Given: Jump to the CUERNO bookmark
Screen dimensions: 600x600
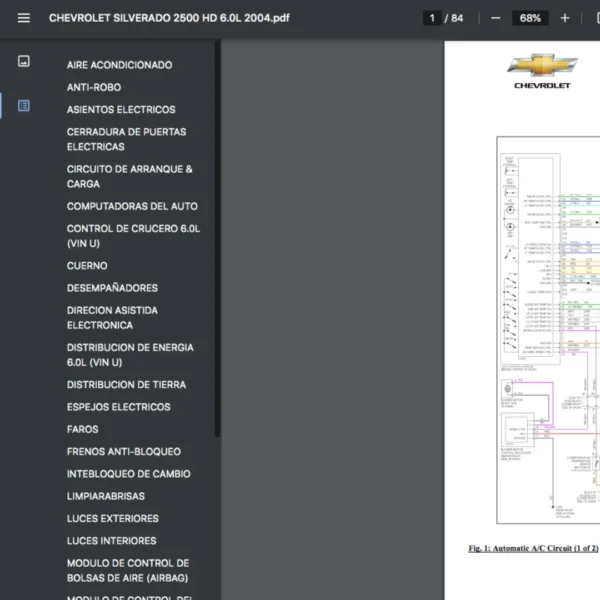Looking at the screenshot, I should point(87,266).
